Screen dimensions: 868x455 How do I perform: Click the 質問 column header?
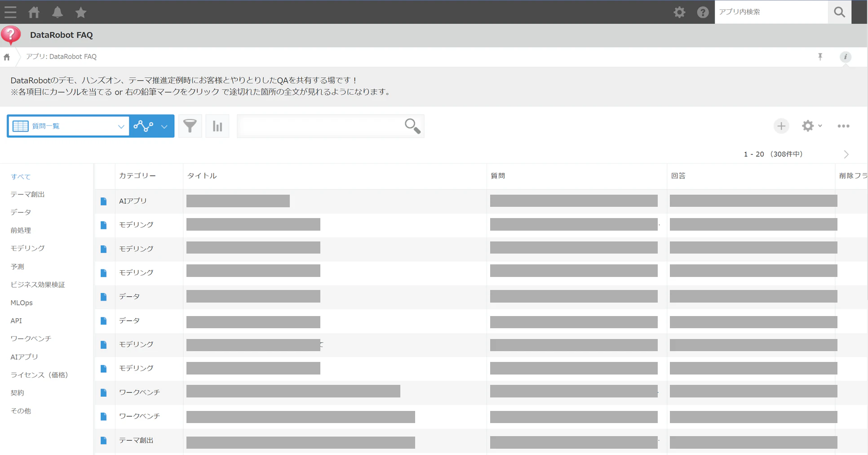click(498, 176)
